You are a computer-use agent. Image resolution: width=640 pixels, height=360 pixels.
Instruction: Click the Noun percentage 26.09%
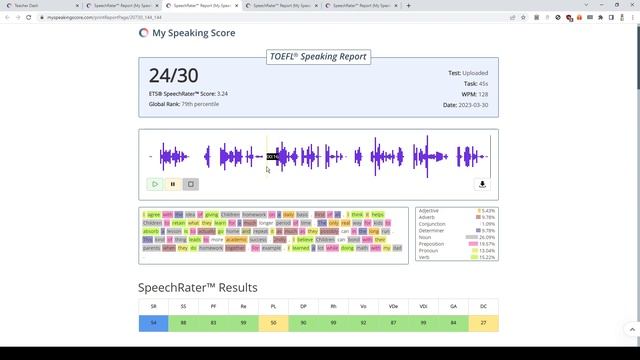click(x=488, y=237)
